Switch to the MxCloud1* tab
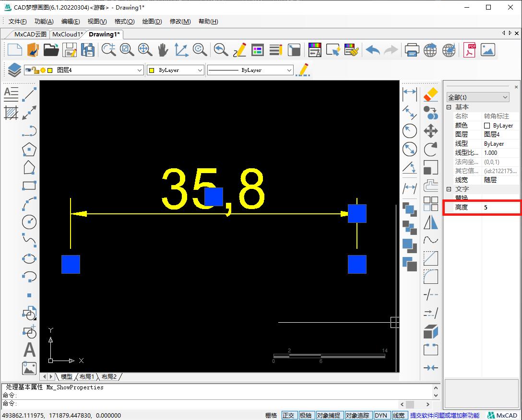Screen dimensions: 522x420 pyautogui.click(x=67, y=34)
